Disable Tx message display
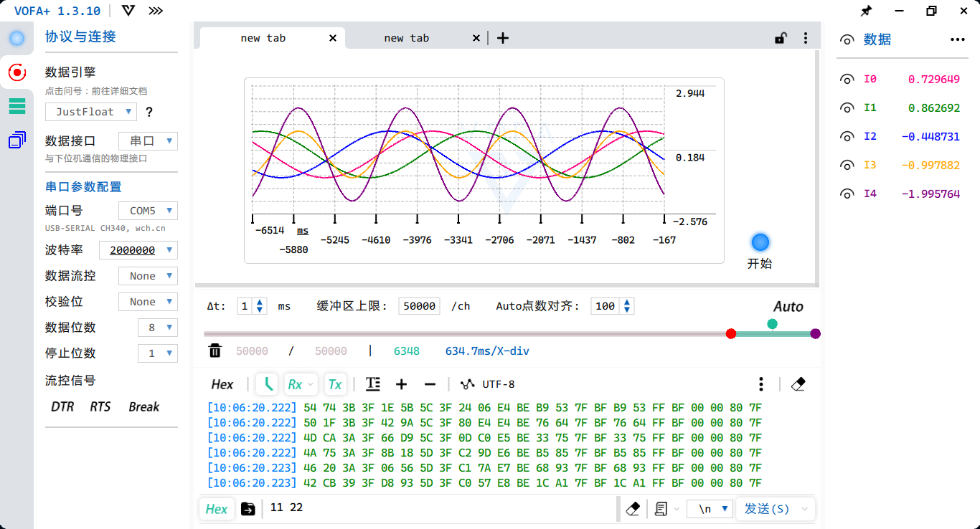980x529 pixels. [x=335, y=384]
